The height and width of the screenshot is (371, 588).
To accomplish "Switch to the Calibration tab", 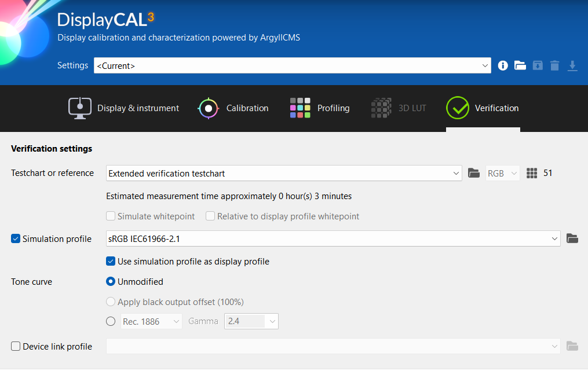I will pos(233,108).
